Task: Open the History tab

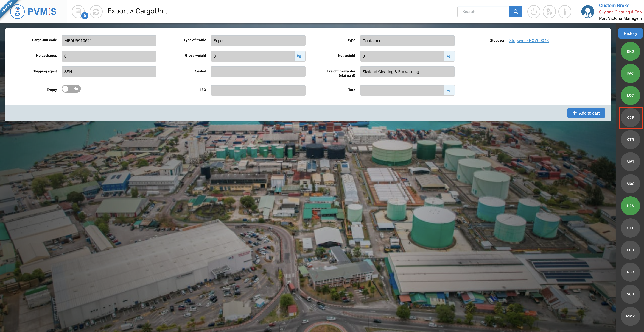Action: pyautogui.click(x=630, y=33)
